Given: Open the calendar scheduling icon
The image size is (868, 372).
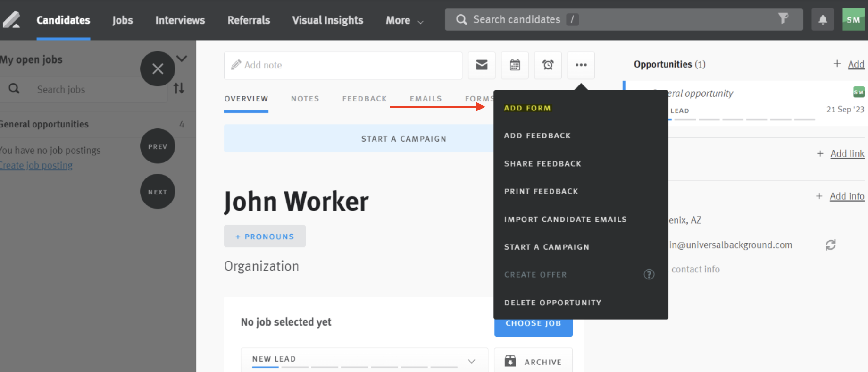Looking at the screenshot, I should tap(515, 65).
